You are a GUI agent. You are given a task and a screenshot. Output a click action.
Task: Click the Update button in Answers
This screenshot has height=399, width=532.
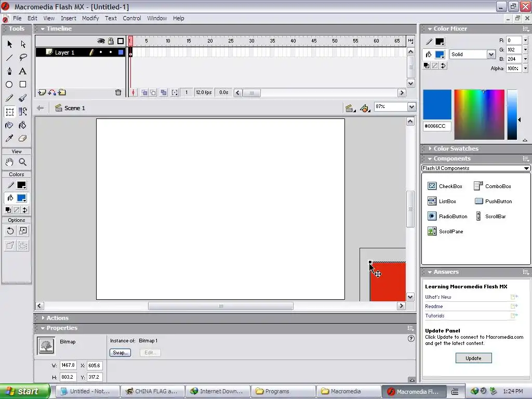473,358
